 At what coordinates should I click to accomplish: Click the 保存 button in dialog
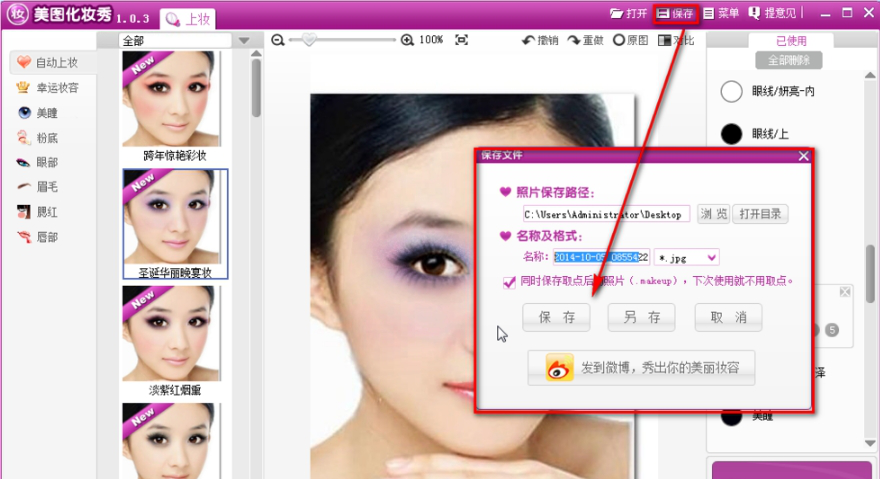tap(556, 318)
